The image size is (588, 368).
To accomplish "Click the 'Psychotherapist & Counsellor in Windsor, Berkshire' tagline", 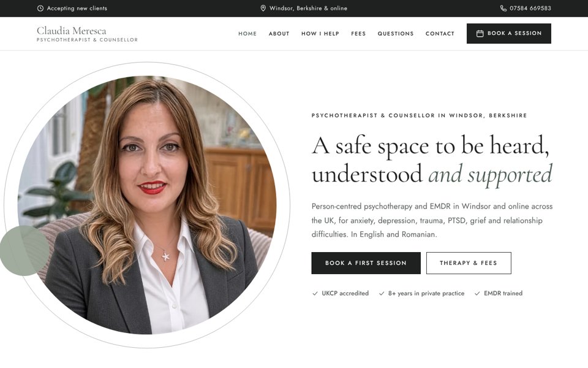I will click(x=419, y=115).
